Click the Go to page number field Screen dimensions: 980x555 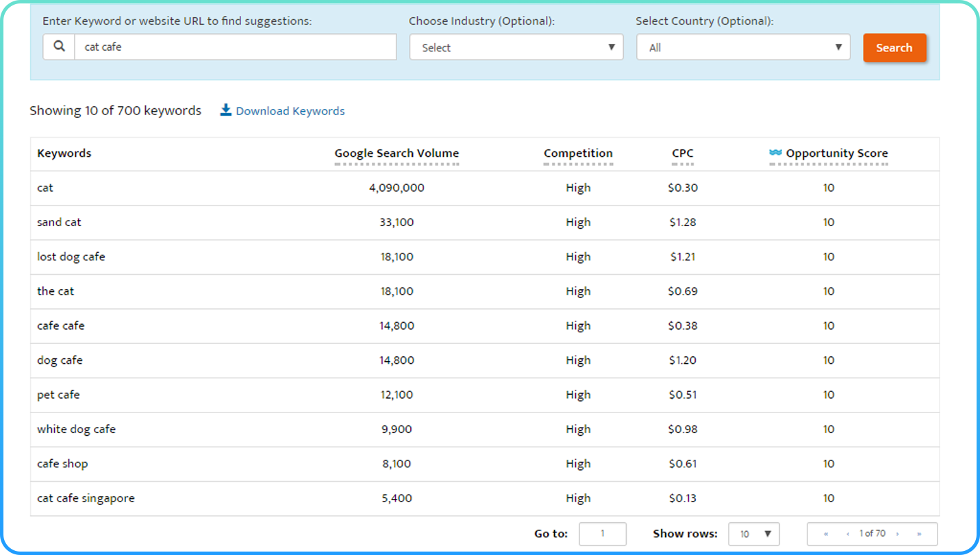602,534
